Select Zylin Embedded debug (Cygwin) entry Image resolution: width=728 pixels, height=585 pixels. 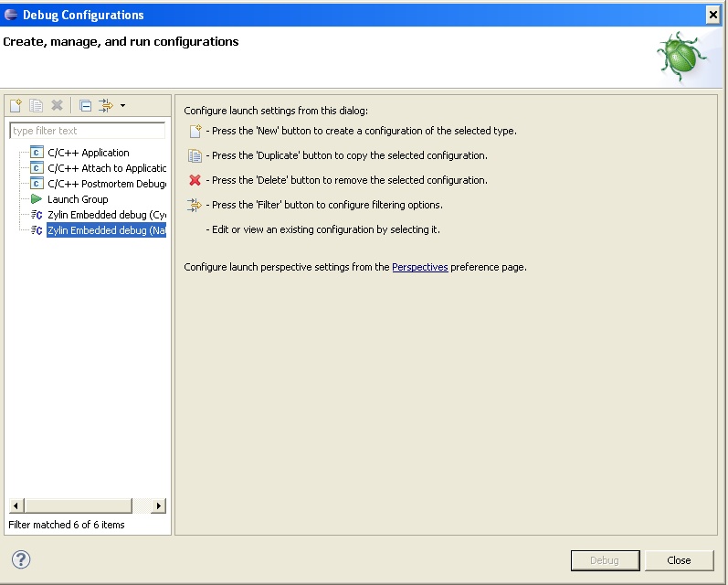click(x=106, y=215)
